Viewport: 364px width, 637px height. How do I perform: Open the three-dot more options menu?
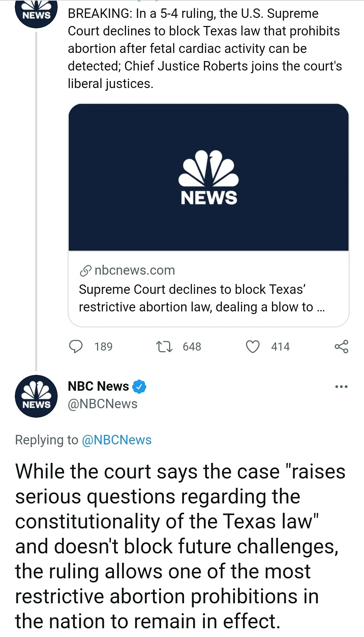(x=341, y=387)
